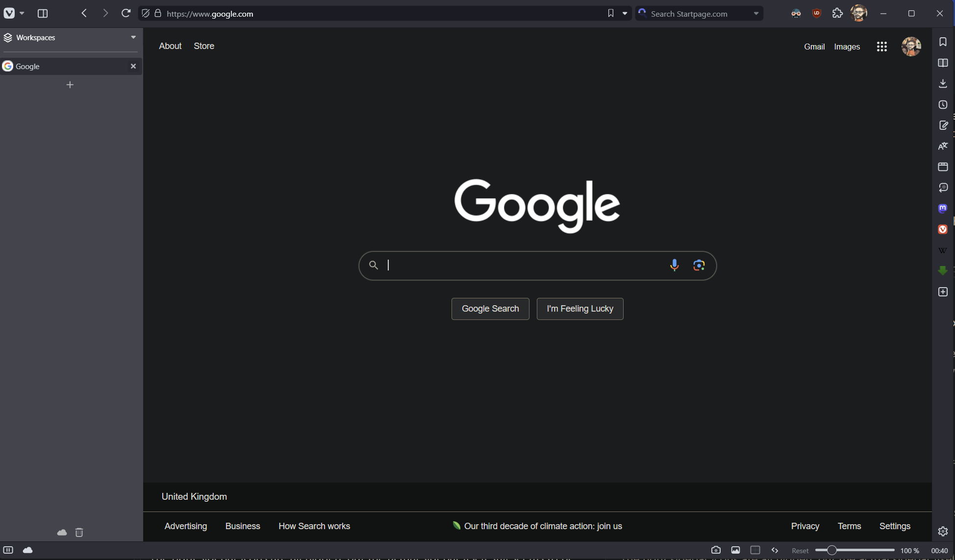955x560 pixels.
Task: Tile the page using status bar icon
Action: [x=755, y=550]
